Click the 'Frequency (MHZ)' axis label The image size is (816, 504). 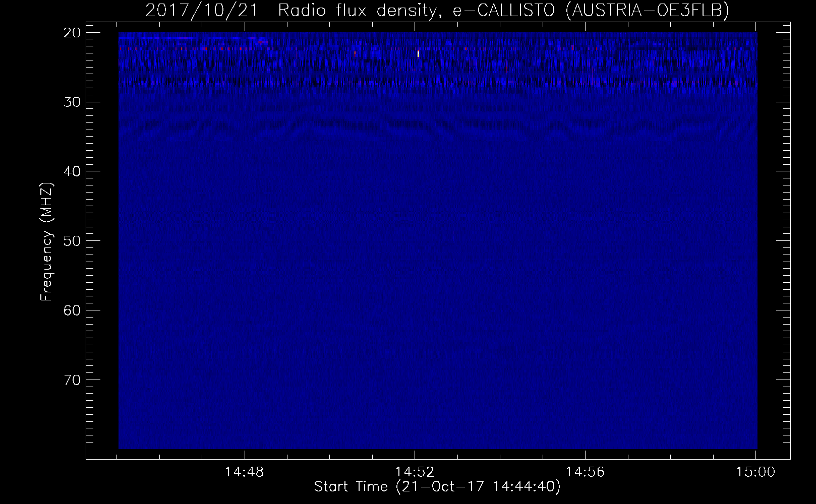coord(46,242)
